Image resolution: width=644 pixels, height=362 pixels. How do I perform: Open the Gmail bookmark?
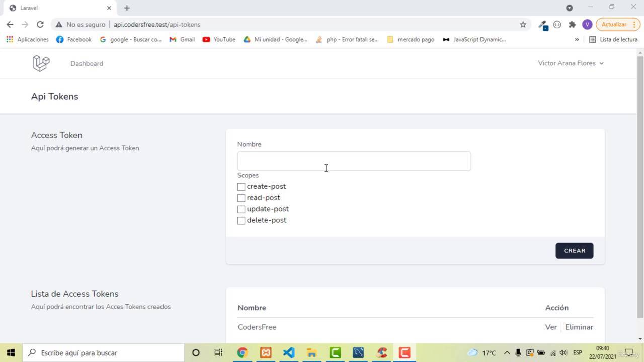point(182,39)
